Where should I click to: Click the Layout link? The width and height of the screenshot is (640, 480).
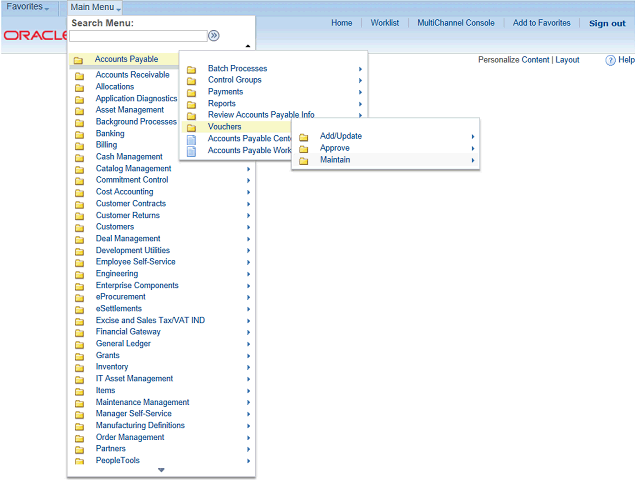(567, 60)
